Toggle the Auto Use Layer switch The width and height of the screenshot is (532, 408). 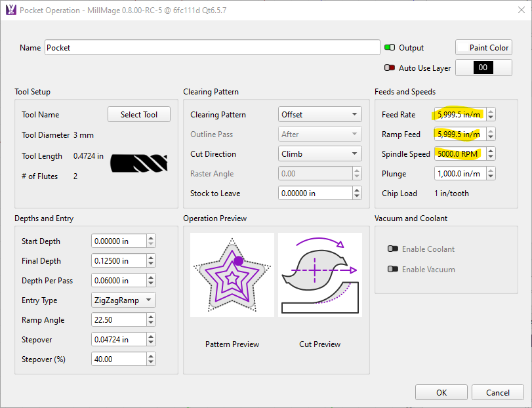coord(389,68)
